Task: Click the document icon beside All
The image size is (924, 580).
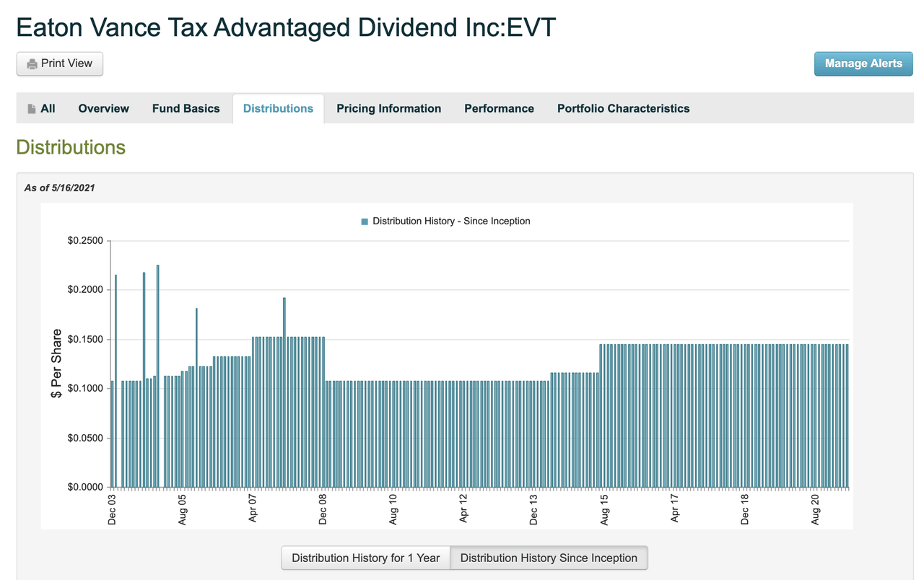Action: click(x=31, y=109)
